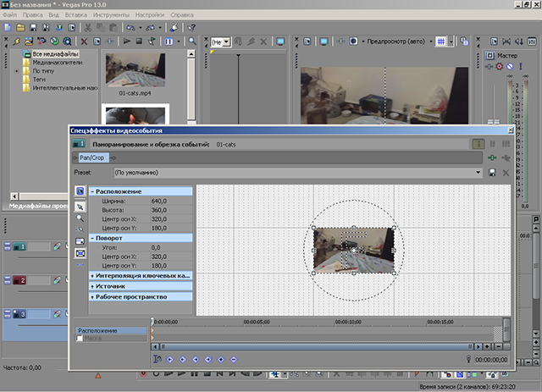
Task: Collapse the Поворот section
Action: tap(92, 238)
